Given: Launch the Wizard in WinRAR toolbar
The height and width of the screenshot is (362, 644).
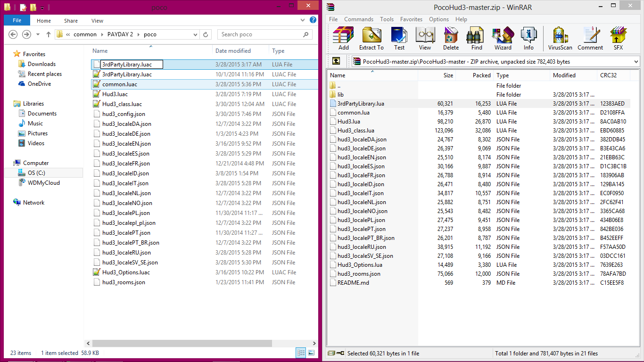Looking at the screenshot, I should [x=503, y=39].
